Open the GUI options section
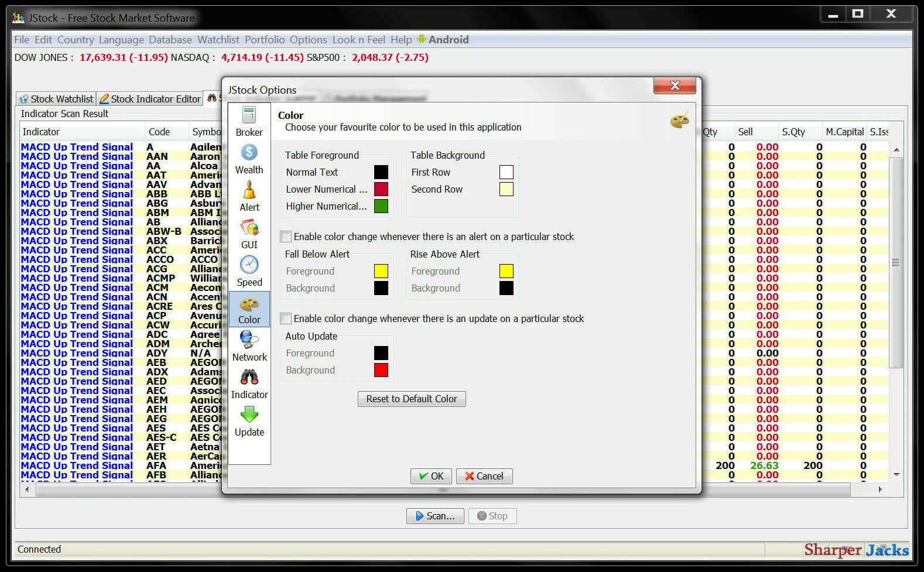924x572 pixels. 249,234
